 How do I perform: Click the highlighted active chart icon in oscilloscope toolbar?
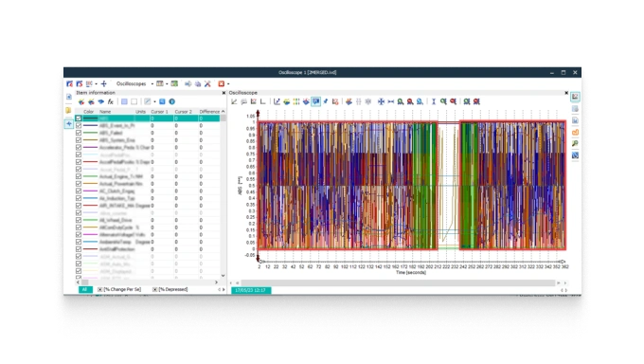tap(315, 101)
